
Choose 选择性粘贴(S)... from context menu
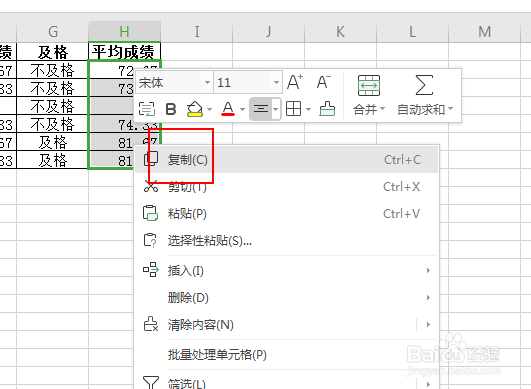(x=286, y=241)
